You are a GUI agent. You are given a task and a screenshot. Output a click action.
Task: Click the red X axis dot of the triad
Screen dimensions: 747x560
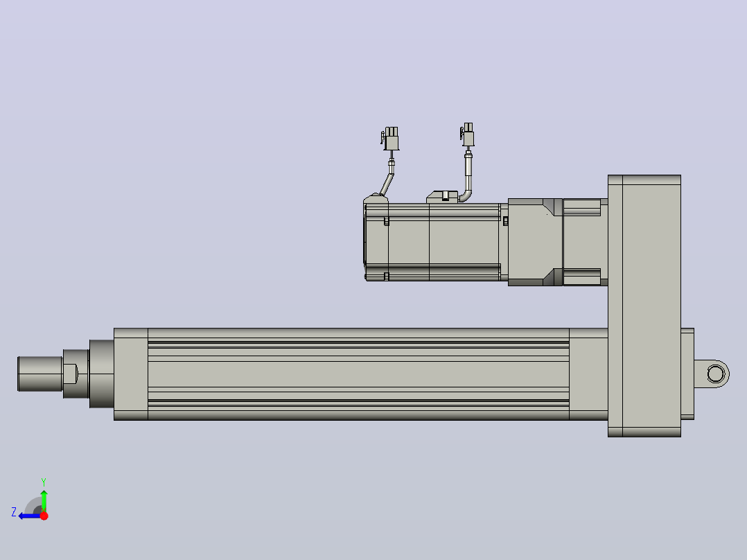(44, 516)
